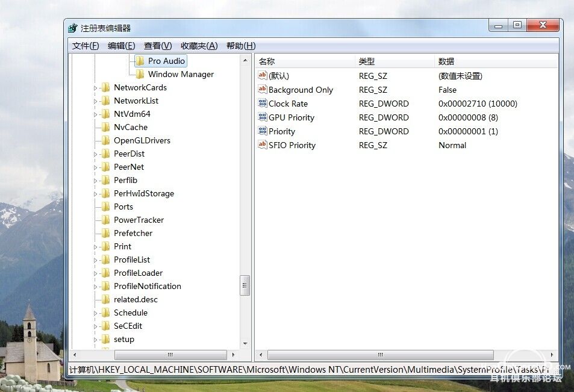Screen dimensions: 574x392
Task: Click the PeerDist folder icon
Action: coord(106,154)
